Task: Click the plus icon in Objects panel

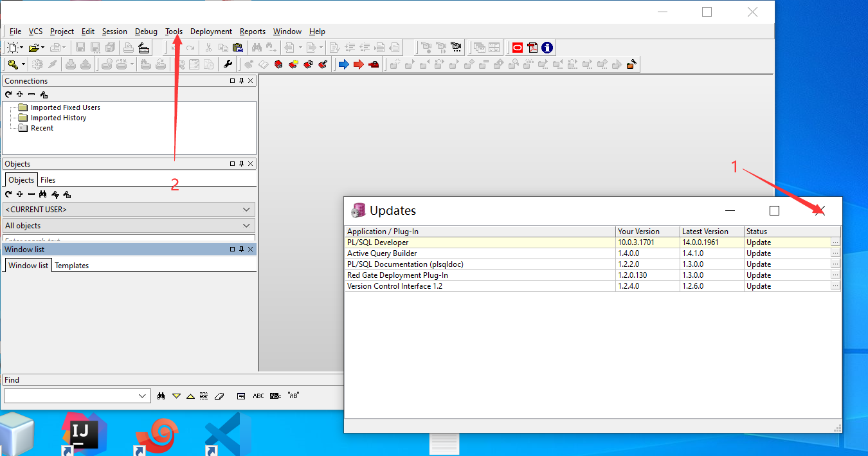Action: point(20,194)
